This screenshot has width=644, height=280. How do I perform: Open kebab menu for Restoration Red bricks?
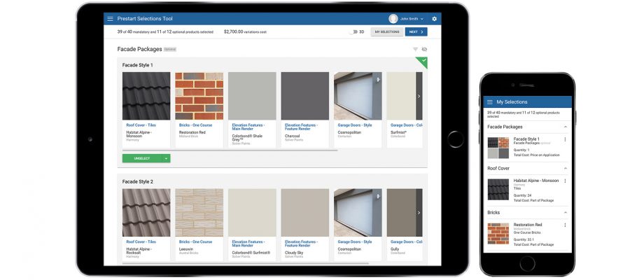565,225
